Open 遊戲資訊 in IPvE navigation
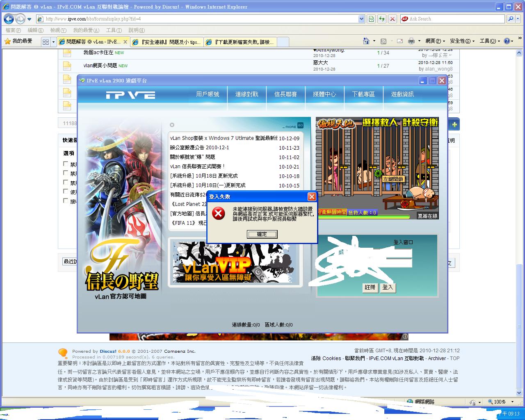 [402, 94]
